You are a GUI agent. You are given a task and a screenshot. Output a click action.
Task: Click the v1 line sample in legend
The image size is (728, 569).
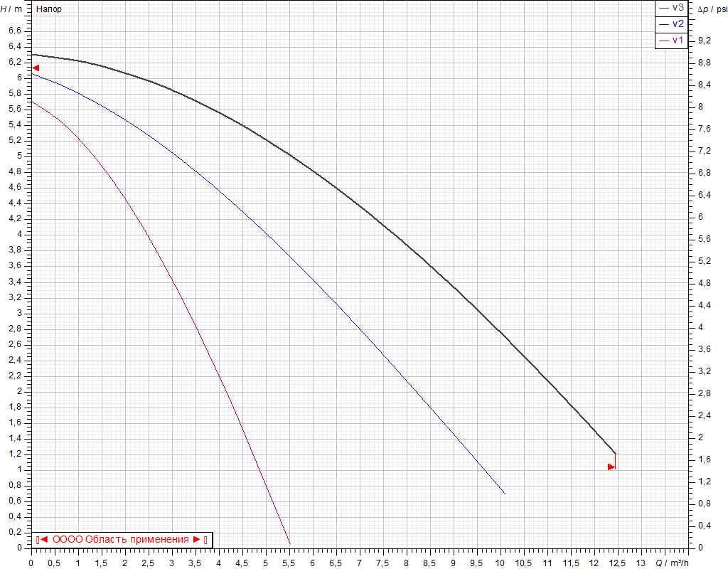point(664,41)
